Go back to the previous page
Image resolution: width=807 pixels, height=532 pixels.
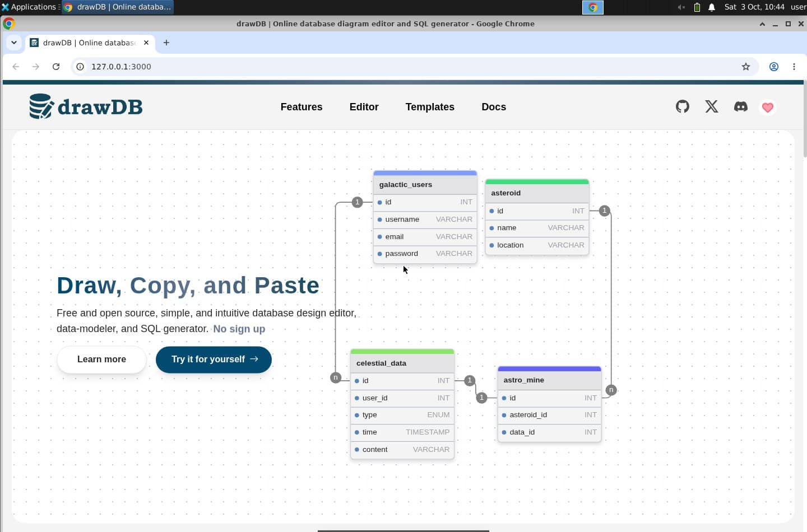(x=16, y=67)
